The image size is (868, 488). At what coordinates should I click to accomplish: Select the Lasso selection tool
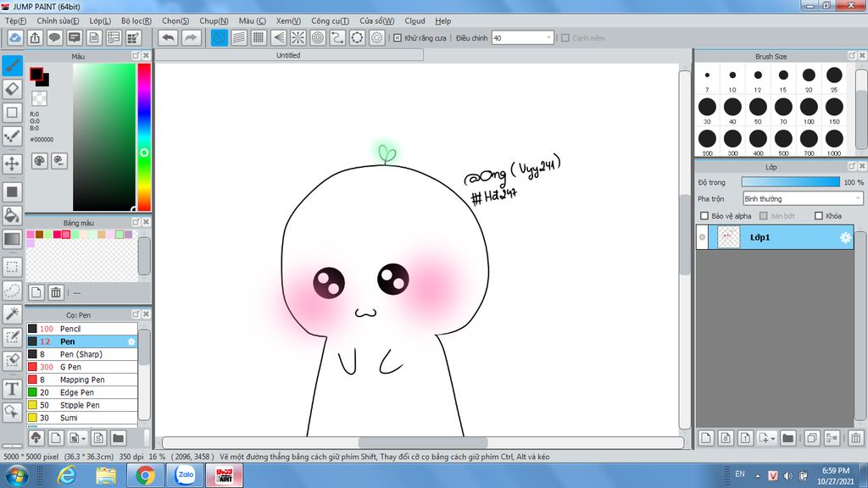(x=12, y=291)
